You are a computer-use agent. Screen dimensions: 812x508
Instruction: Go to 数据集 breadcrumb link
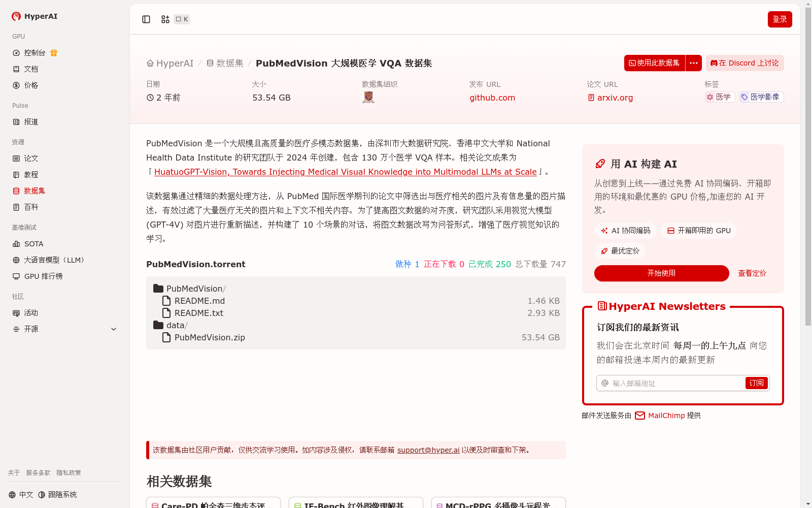[x=225, y=63]
